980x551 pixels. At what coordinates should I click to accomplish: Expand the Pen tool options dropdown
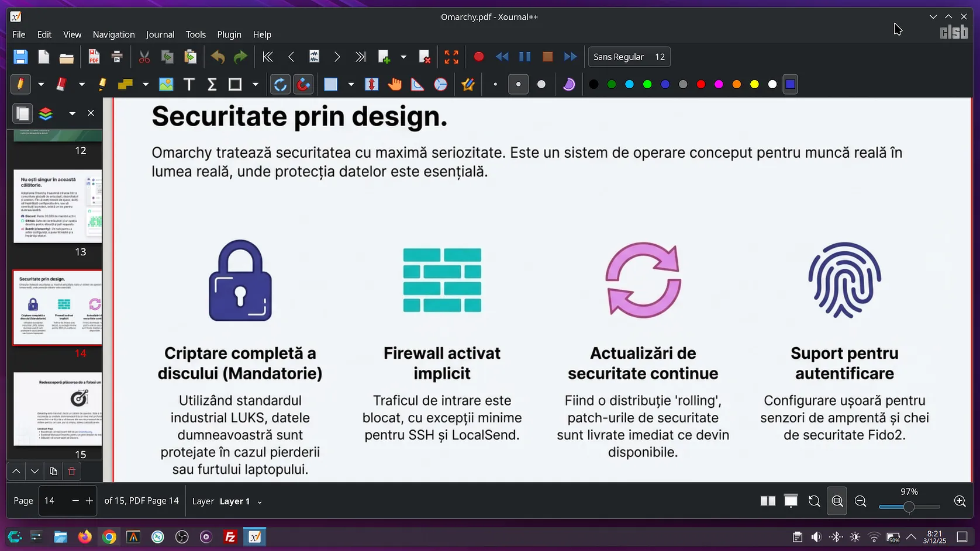41,85
